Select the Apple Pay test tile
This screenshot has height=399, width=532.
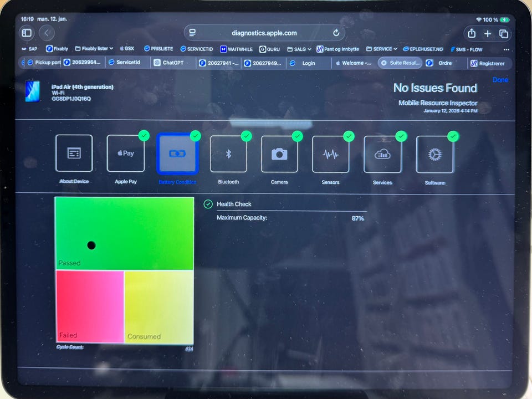point(126,154)
